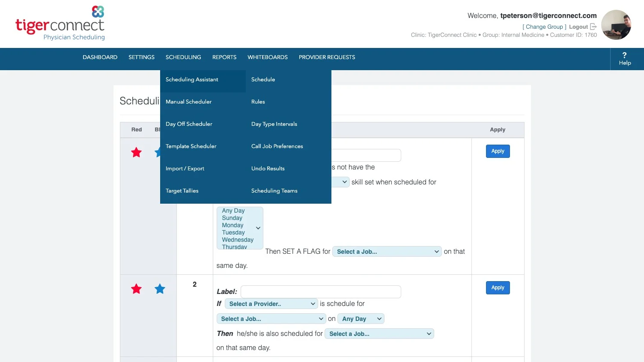
Task: Open the Provider Requests menu
Action: tap(327, 57)
